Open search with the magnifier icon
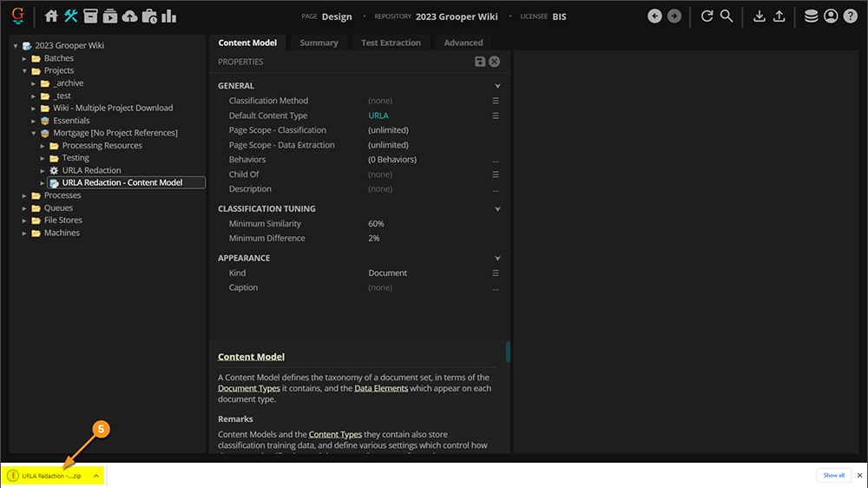868x488 pixels. coord(727,16)
